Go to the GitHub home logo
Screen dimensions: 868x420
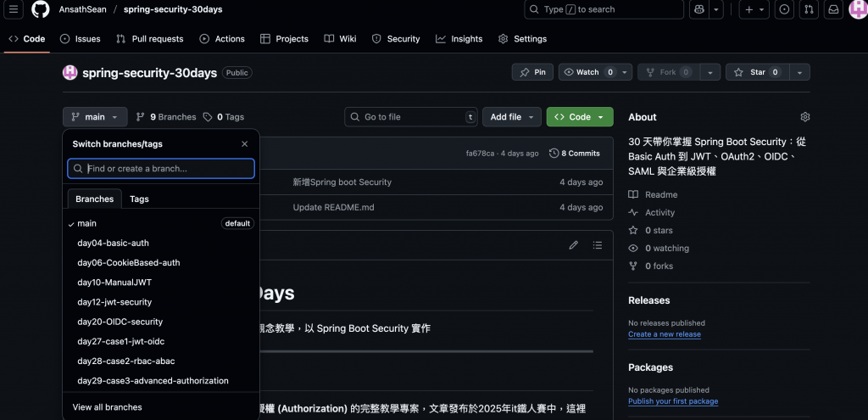41,9
